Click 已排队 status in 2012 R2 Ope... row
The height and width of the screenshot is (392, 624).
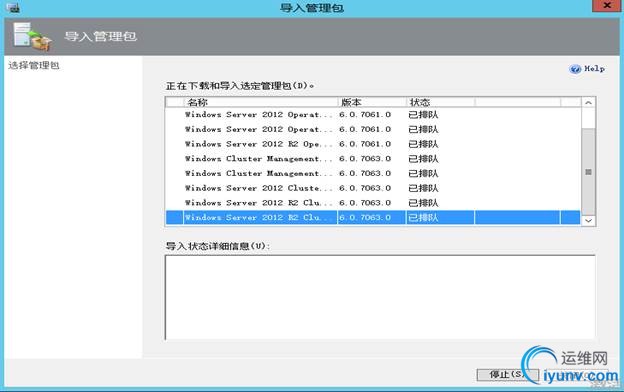tap(423, 144)
